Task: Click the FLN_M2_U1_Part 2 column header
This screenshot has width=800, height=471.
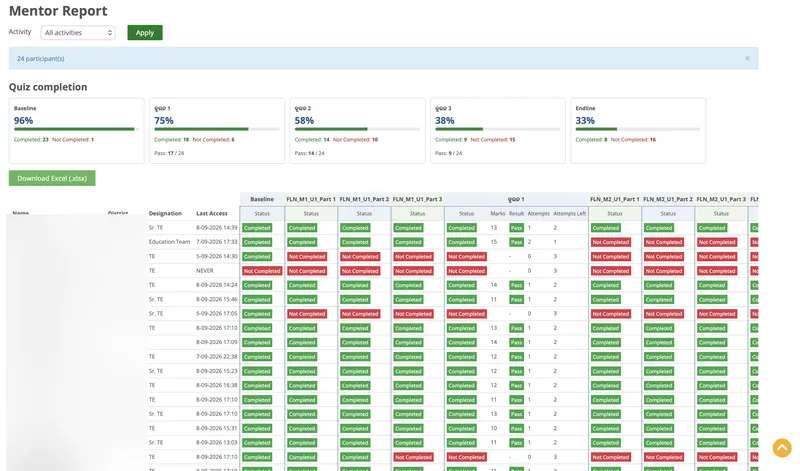Action: click(x=668, y=199)
